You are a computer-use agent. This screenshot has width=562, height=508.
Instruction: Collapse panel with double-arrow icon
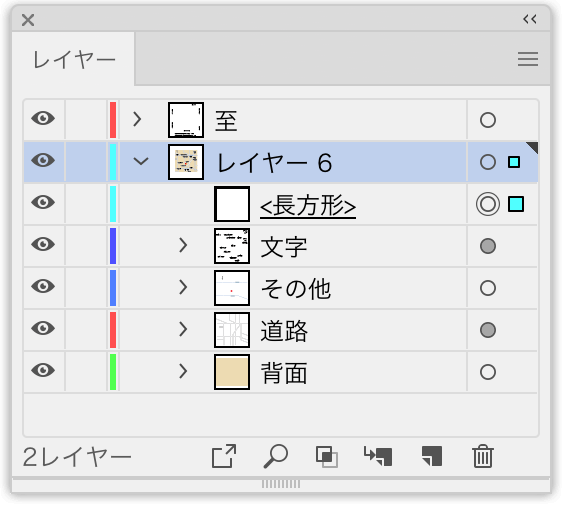point(529,19)
